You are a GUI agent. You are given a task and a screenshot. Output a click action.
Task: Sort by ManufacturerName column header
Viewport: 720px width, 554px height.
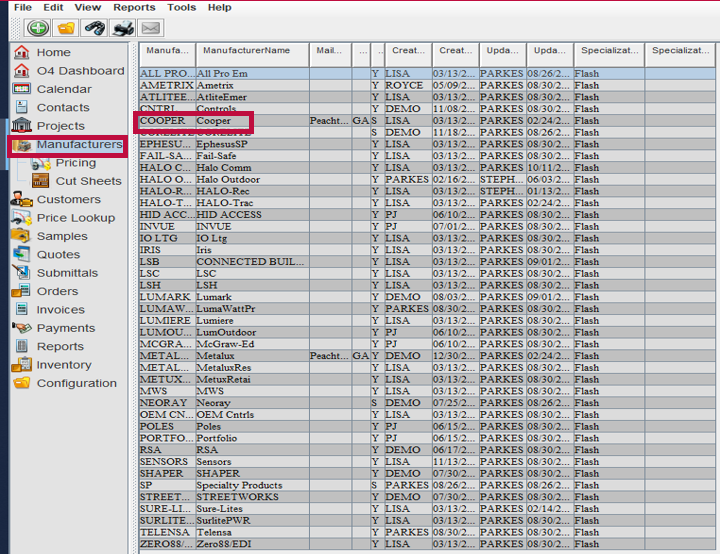253,55
